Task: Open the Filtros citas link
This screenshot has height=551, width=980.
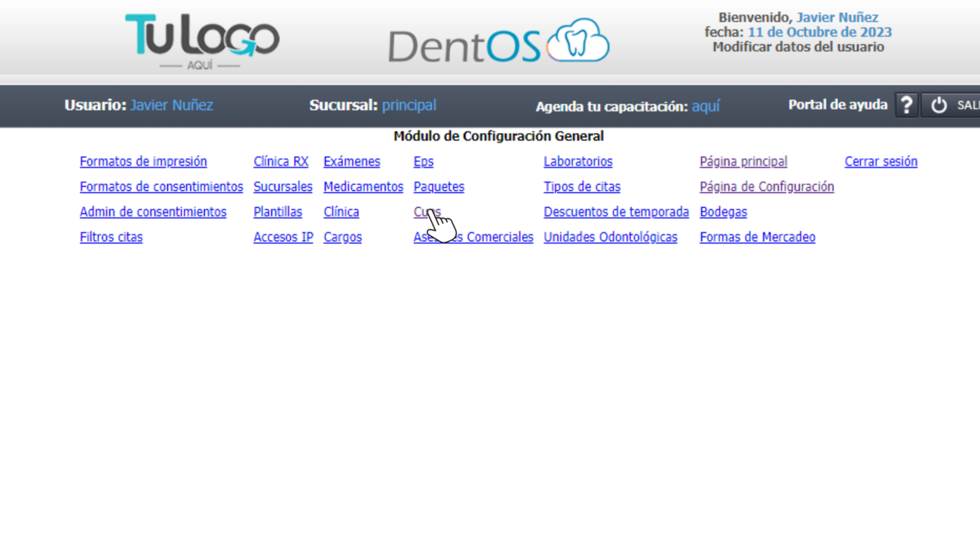Action: tap(111, 237)
